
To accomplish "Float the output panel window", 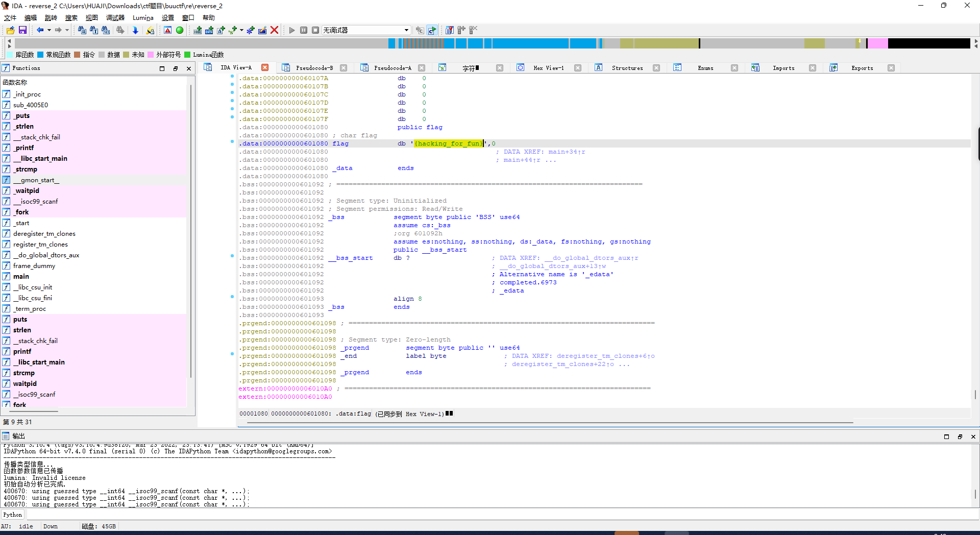I will pyautogui.click(x=960, y=436).
